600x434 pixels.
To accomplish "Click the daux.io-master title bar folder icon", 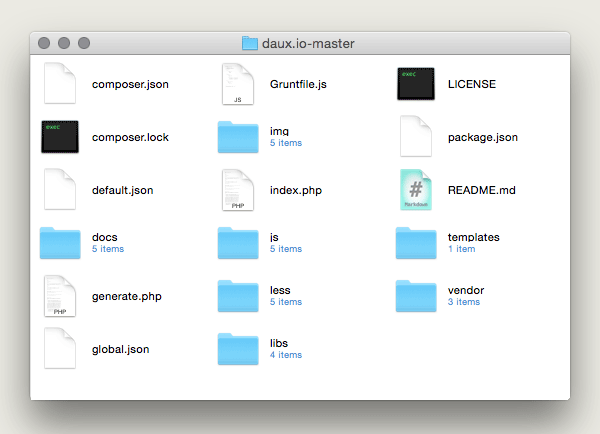I will pos(250,44).
